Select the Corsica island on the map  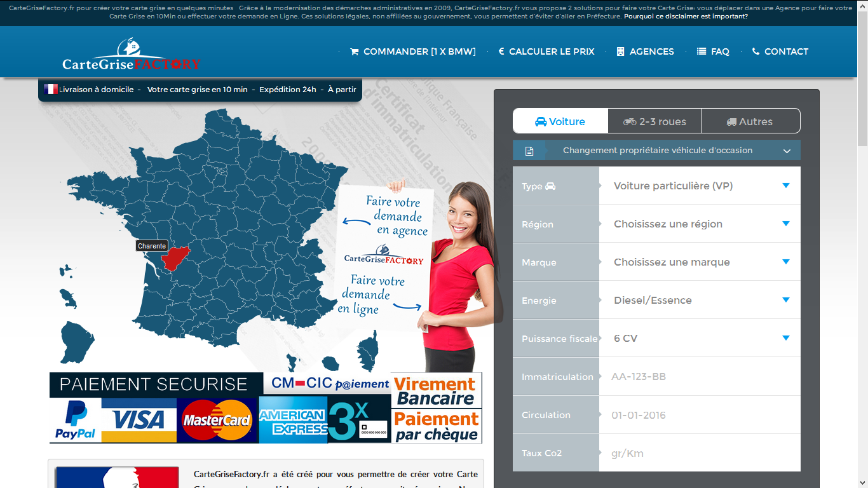368,351
